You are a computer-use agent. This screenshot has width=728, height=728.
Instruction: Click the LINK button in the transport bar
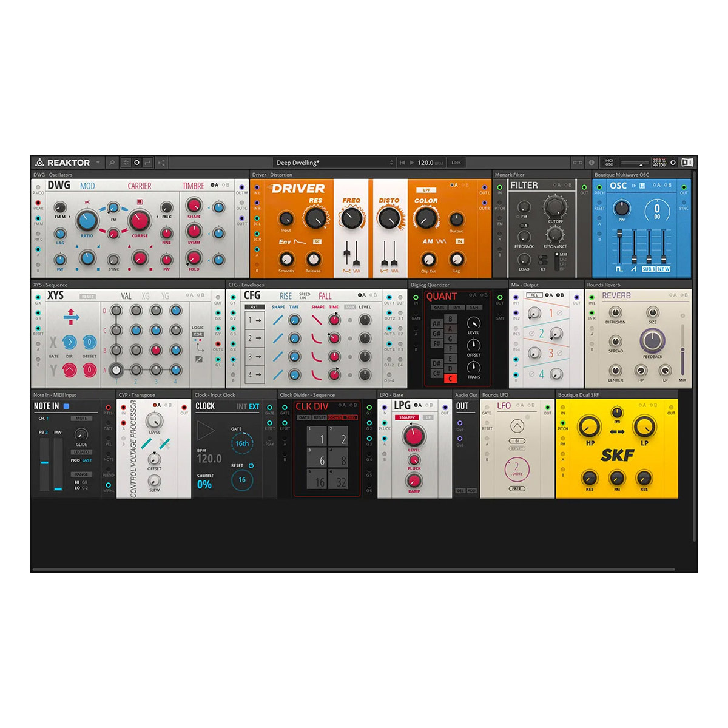pyautogui.click(x=456, y=163)
